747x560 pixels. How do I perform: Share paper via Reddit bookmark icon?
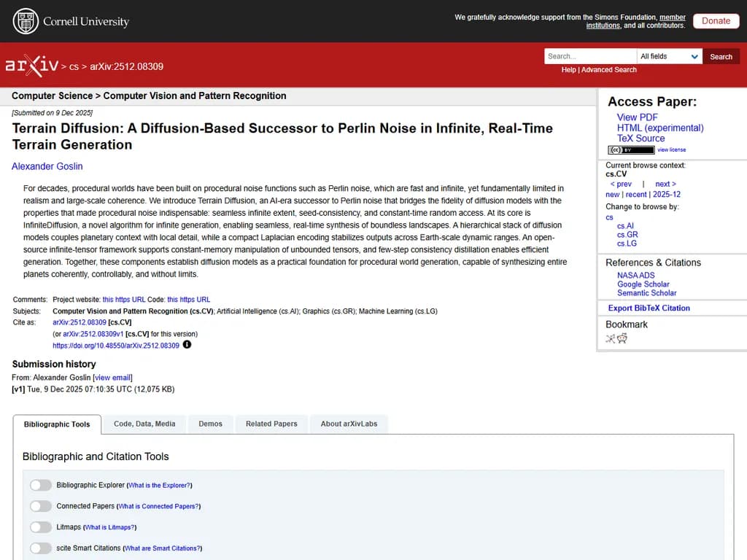tap(622, 338)
